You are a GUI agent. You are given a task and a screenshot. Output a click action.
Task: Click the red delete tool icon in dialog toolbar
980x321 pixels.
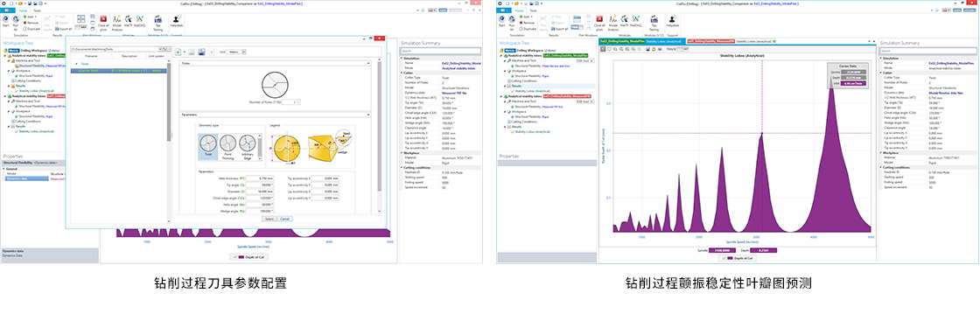click(x=212, y=52)
